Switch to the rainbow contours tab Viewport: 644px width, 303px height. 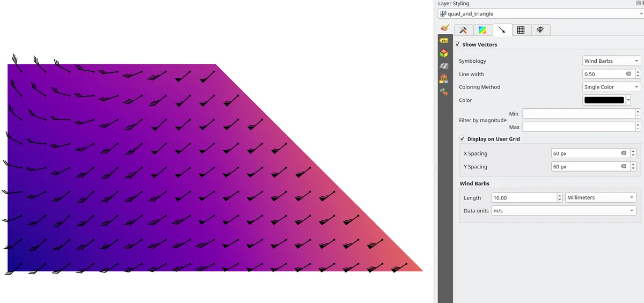point(482,30)
